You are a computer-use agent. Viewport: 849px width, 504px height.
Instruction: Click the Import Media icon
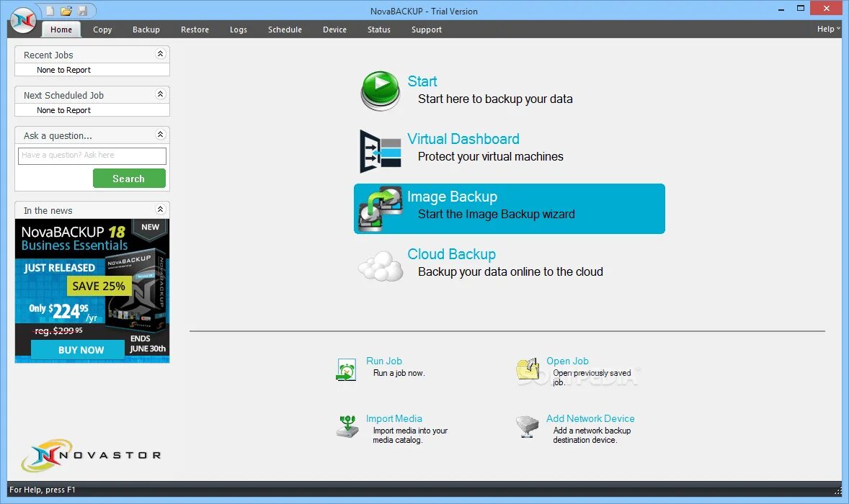pos(347,426)
